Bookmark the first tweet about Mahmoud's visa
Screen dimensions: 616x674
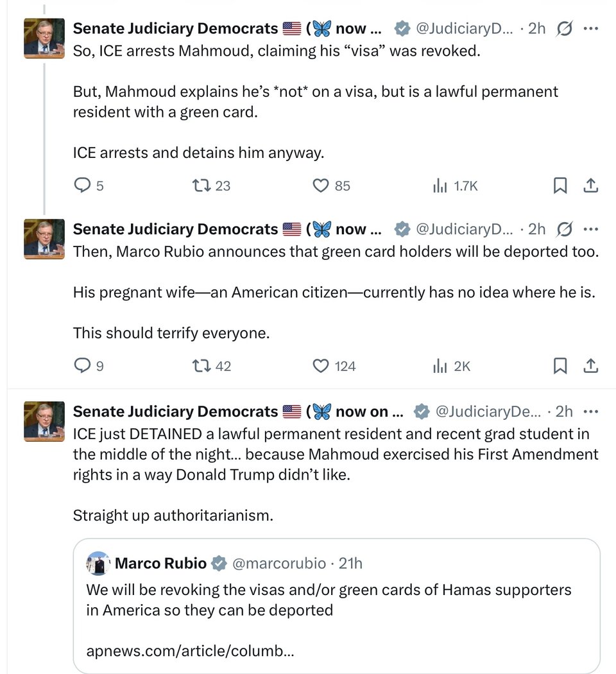click(x=560, y=186)
